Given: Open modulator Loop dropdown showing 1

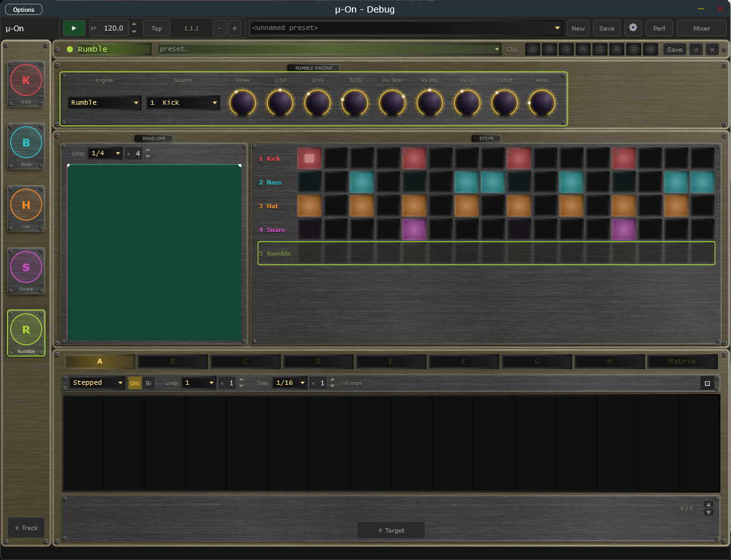Looking at the screenshot, I should pyautogui.click(x=198, y=383).
